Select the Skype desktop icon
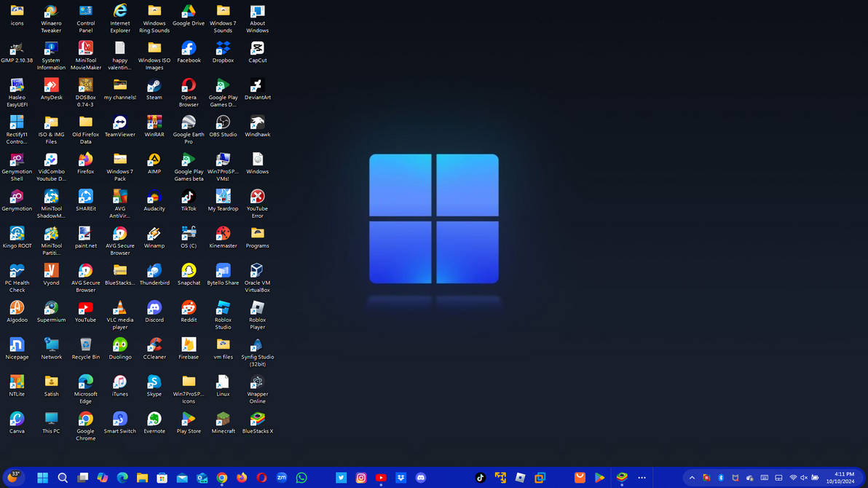The image size is (868, 488). coord(154,386)
